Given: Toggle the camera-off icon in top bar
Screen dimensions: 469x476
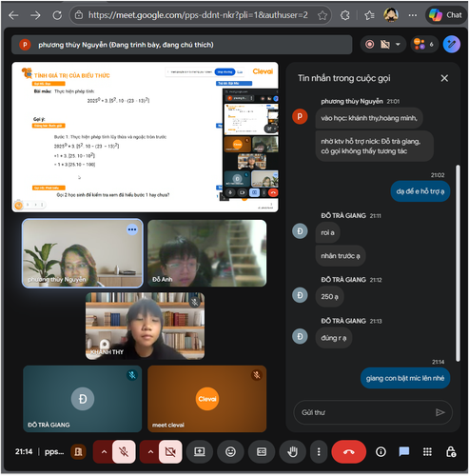Looking at the screenshot, I should click(385, 45).
